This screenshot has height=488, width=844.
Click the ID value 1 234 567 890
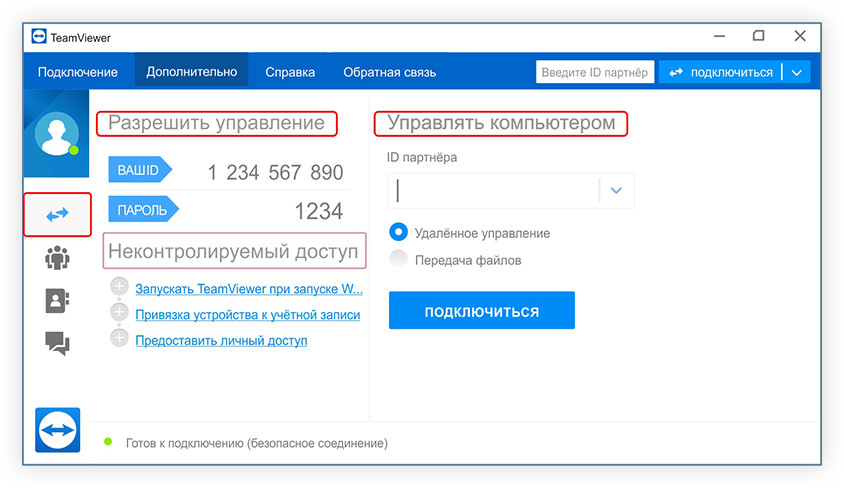coord(276,173)
